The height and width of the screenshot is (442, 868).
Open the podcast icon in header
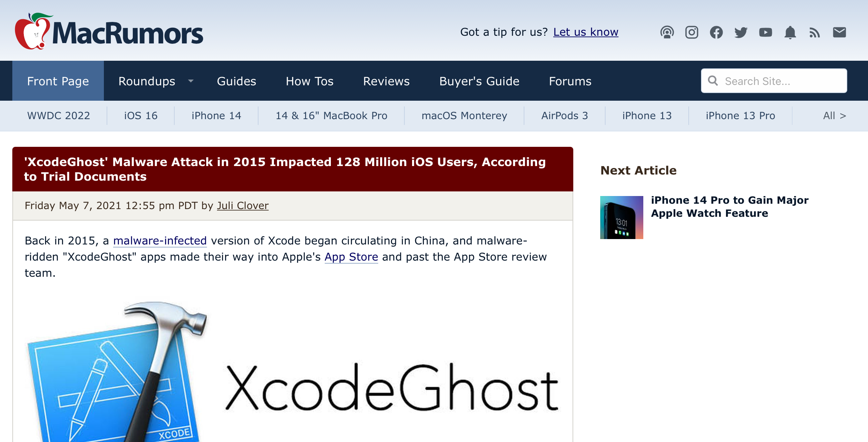click(x=667, y=32)
